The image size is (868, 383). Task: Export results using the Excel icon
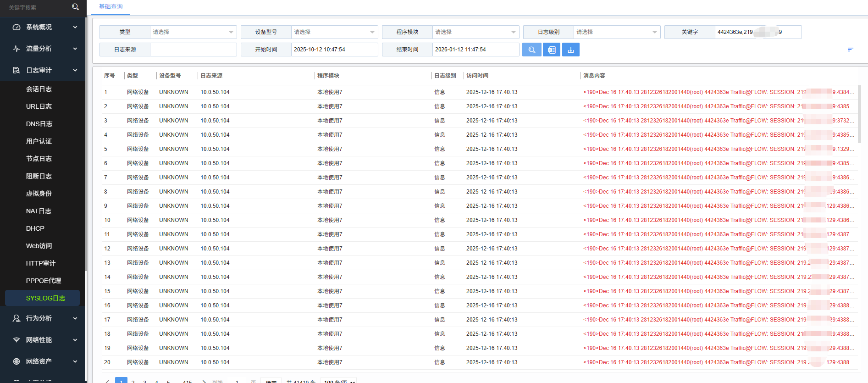point(551,50)
